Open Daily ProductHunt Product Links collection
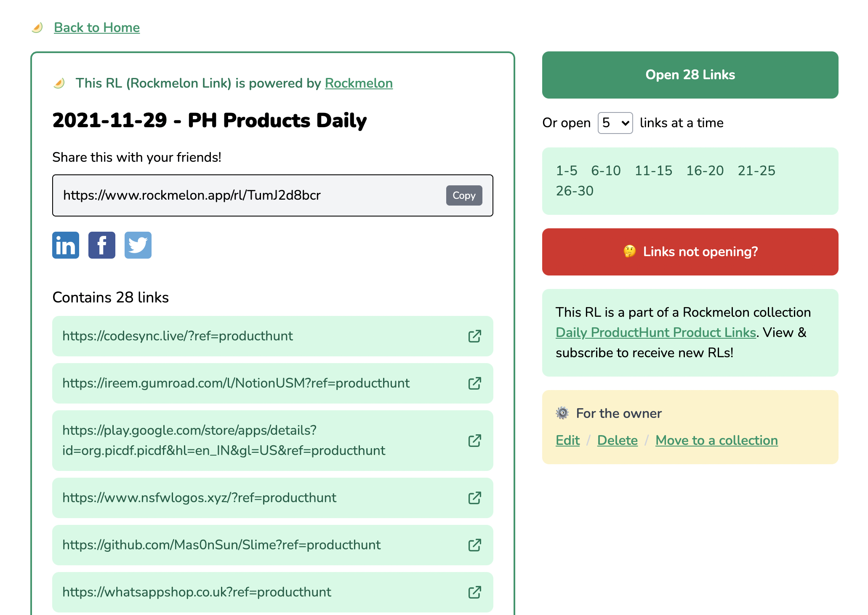Viewport: 868px width, 615px height. coord(655,332)
